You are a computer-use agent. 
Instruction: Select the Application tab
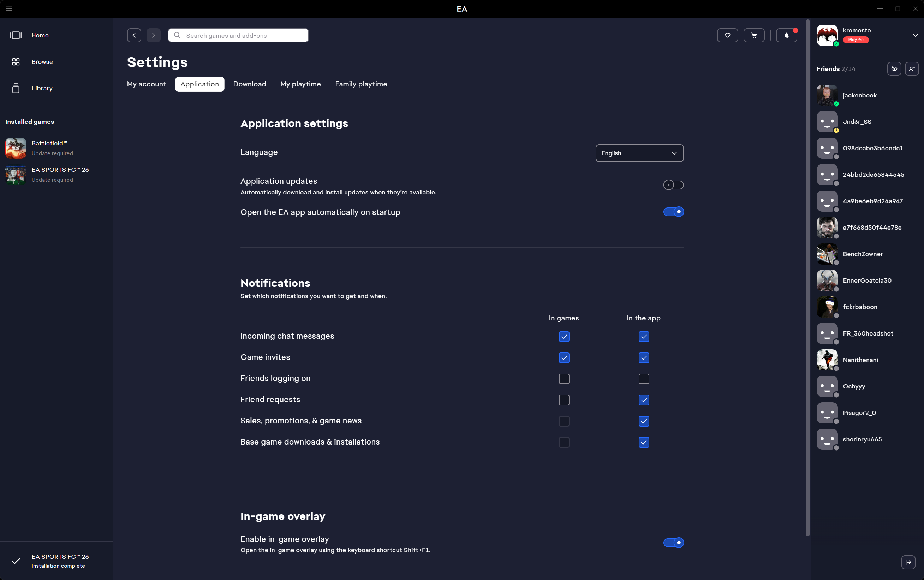[199, 84]
